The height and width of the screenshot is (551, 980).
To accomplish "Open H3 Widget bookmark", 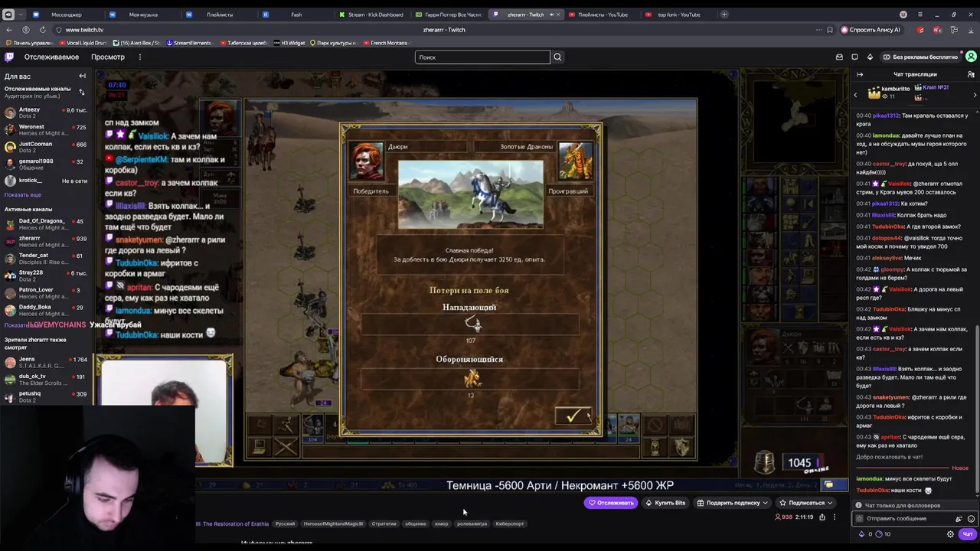I will 289,43.
